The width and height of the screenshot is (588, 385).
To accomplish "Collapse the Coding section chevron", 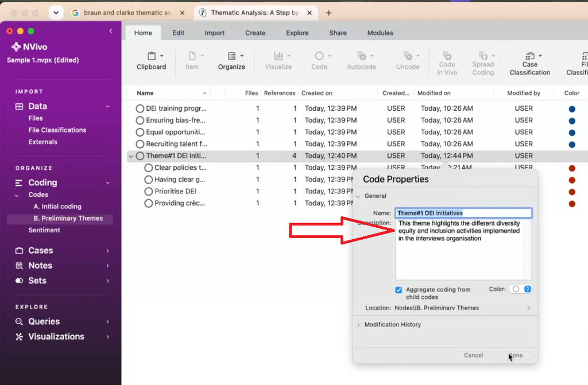I will [x=107, y=183].
